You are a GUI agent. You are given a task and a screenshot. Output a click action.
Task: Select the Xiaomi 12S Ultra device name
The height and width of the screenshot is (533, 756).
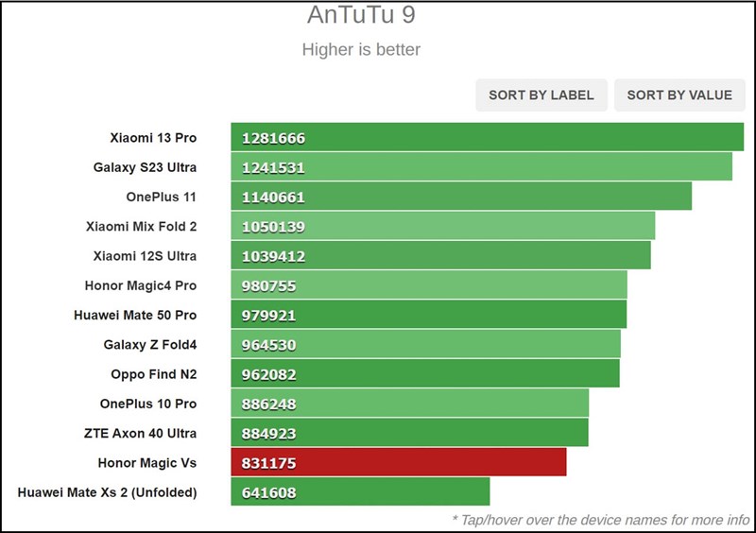click(x=145, y=256)
